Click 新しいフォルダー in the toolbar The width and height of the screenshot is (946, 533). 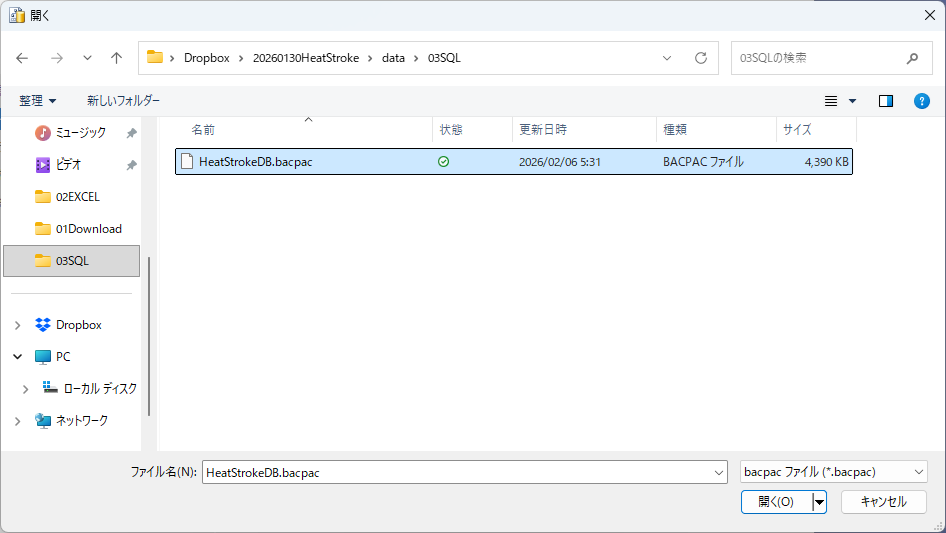tap(123, 101)
